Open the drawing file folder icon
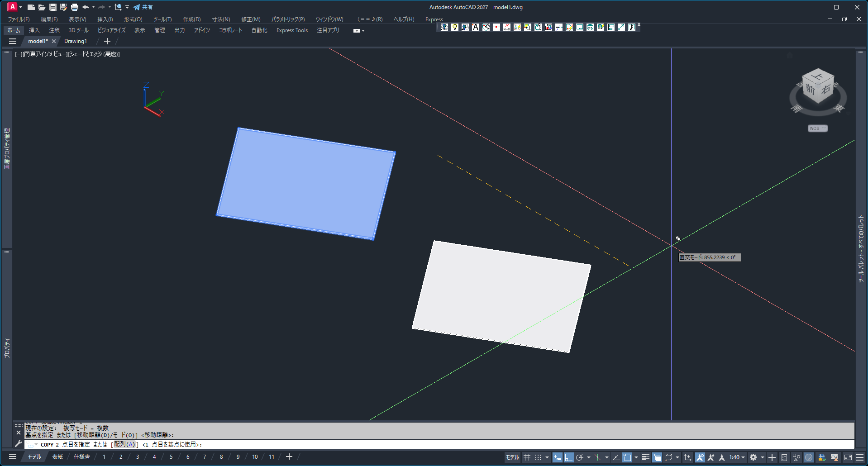Image resolution: width=868 pixels, height=466 pixels. click(42, 7)
